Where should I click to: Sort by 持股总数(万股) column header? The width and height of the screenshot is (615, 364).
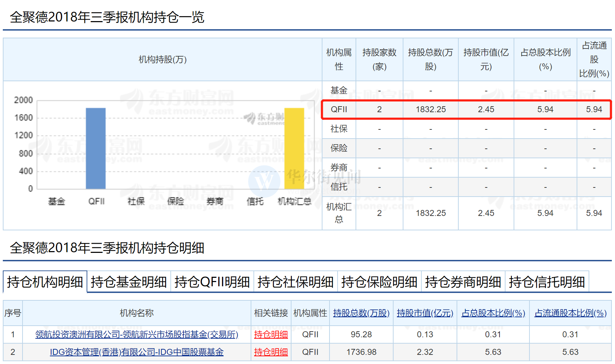click(361, 313)
